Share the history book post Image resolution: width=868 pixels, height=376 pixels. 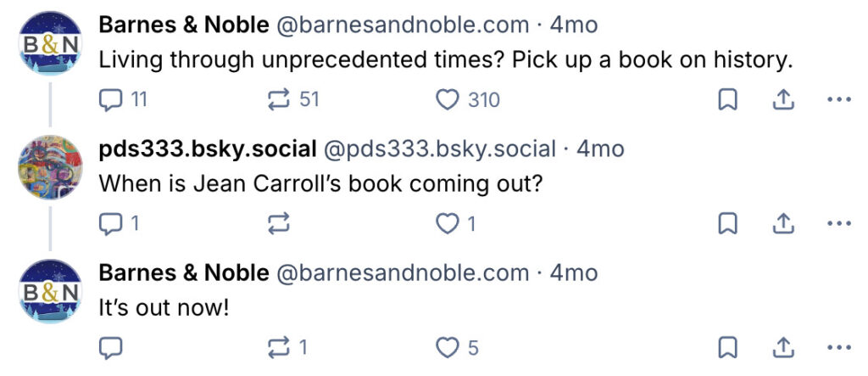(x=782, y=100)
